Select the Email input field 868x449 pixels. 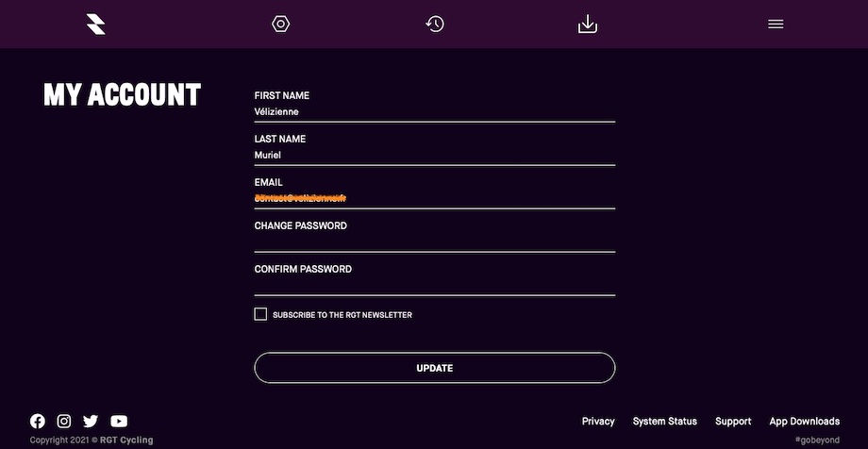(x=435, y=198)
